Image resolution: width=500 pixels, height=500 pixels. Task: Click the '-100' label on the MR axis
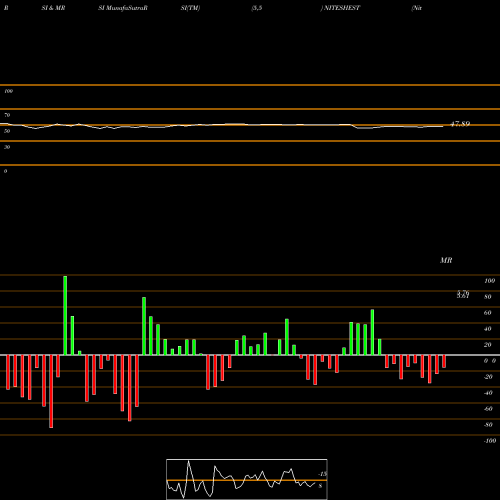tap(490, 441)
